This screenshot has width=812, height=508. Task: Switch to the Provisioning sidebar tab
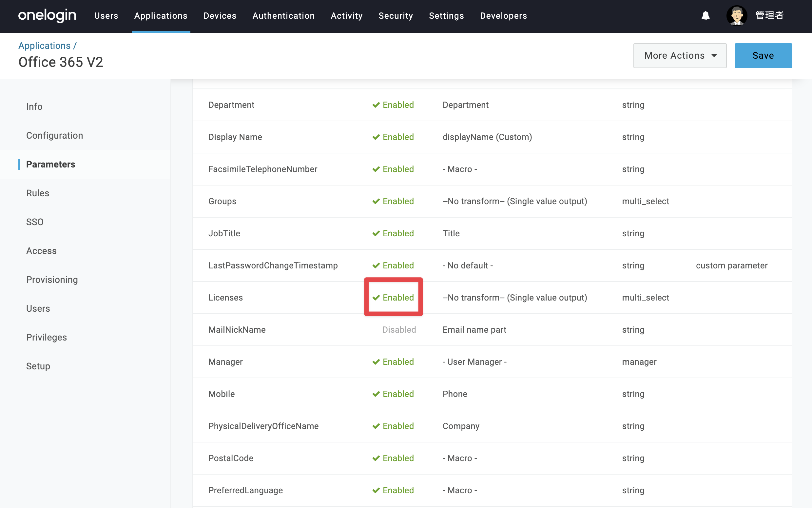(x=52, y=280)
